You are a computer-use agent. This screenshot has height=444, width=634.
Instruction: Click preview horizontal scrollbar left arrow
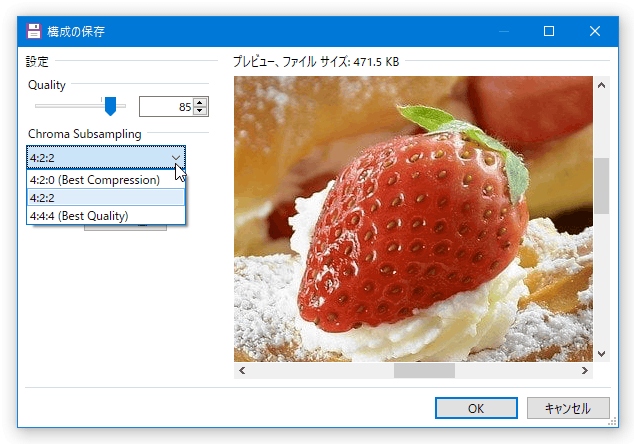point(242,370)
